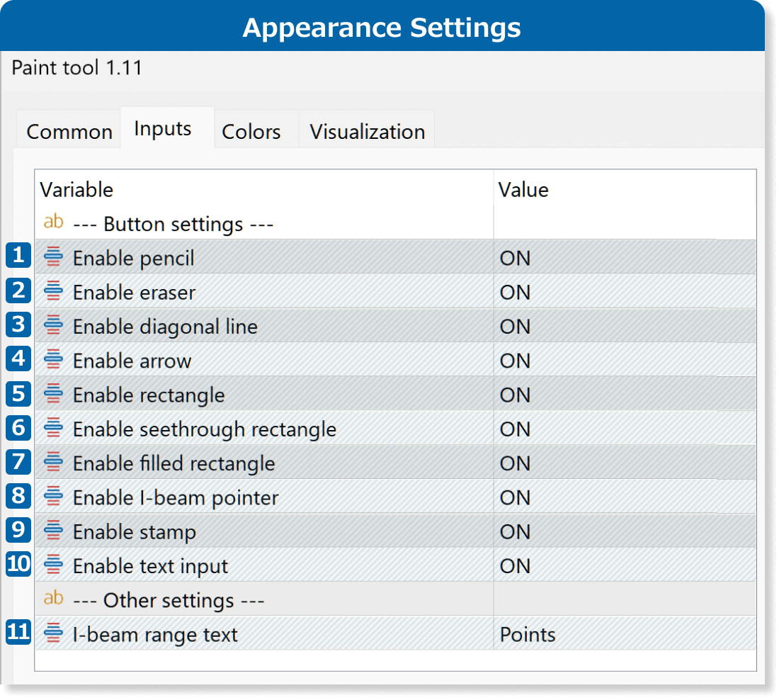779x700 pixels.
Task: Toggle the ON value for Enable text input
Action: tap(515, 566)
